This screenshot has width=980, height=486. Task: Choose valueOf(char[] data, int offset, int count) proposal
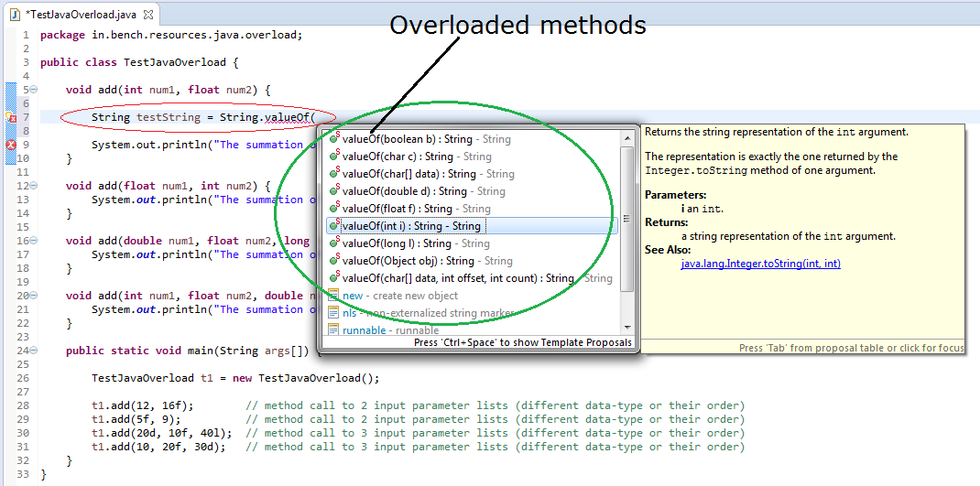point(470,278)
